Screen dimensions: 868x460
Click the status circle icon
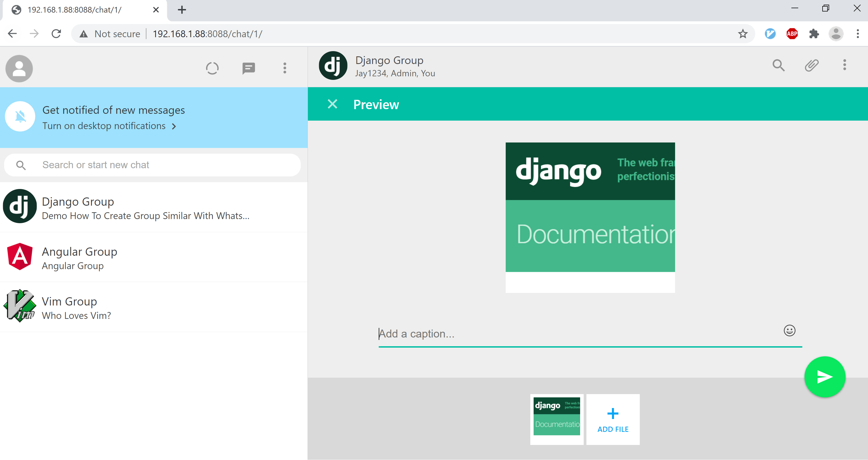click(212, 68)
